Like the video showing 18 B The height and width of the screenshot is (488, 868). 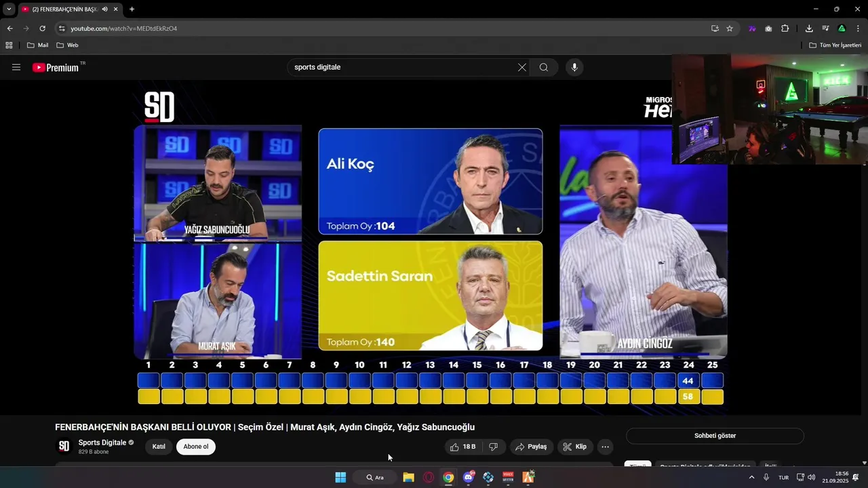tap(463, 447)
